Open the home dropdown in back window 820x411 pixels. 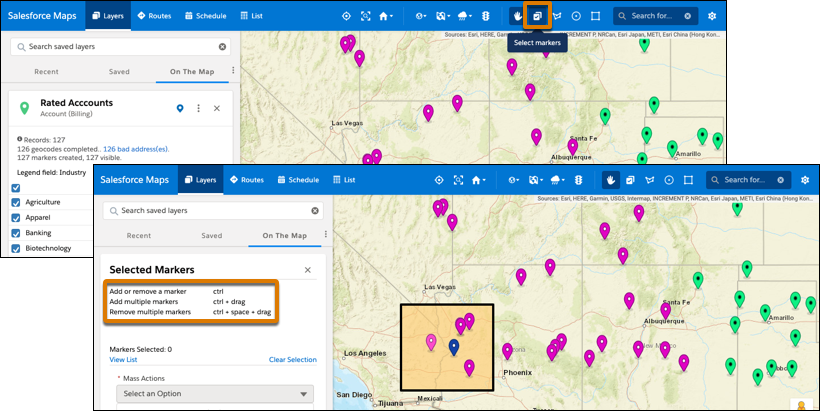point(386,16)
